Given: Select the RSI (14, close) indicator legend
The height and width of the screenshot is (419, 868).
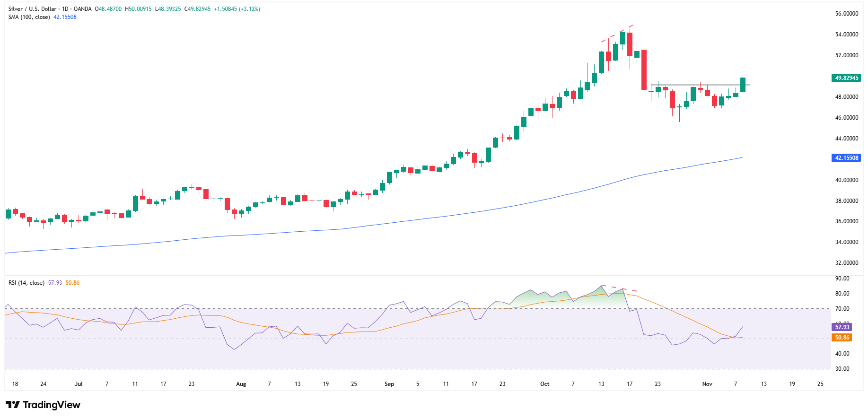Looking at the screenshot, I should [26, 283].
